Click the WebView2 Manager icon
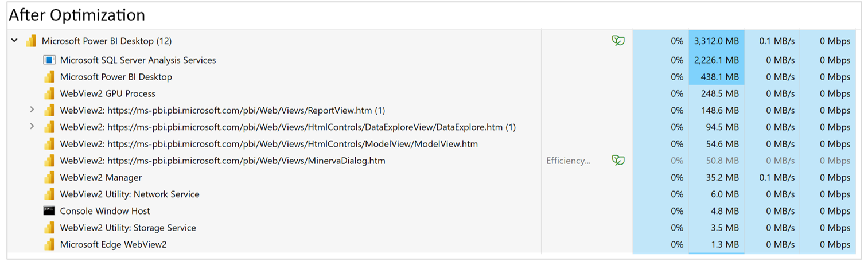 49,177
